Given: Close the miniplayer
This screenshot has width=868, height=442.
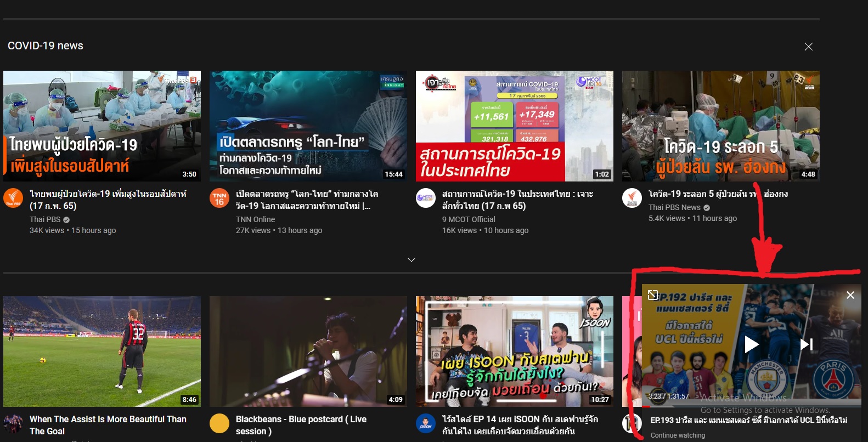Looking at the screenshot, I should pyautogui.click(x=850, y=295).
